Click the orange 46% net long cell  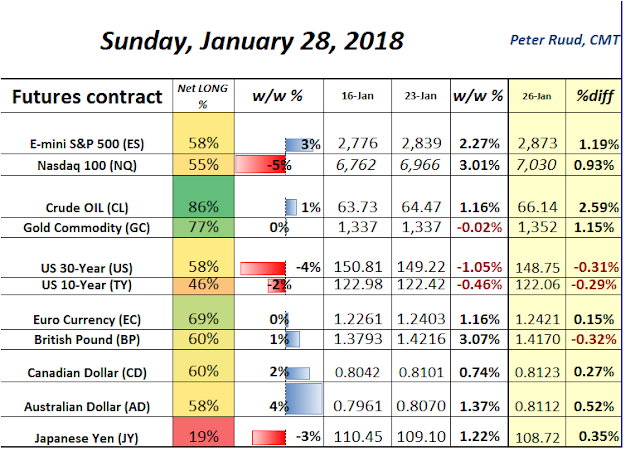tap(204, 286)
